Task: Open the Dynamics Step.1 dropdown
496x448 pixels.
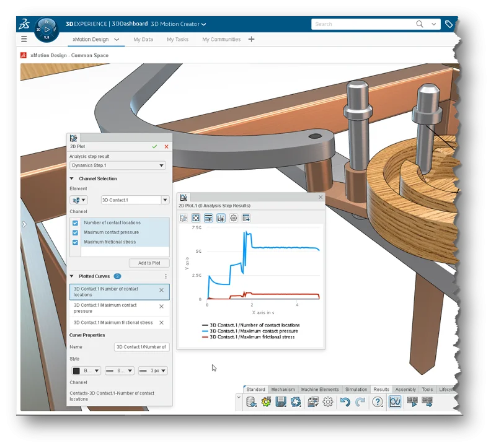Action: point(118,165)
